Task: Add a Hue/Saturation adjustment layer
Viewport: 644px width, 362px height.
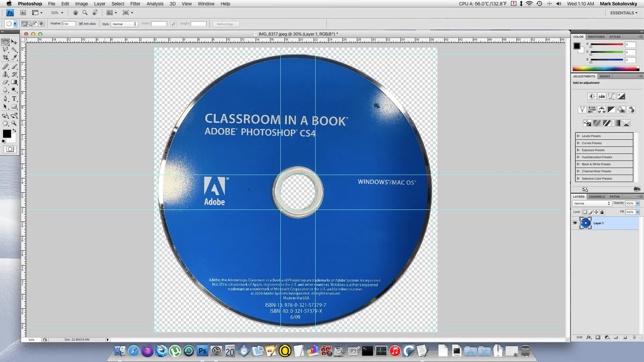Action: (591, 110)
